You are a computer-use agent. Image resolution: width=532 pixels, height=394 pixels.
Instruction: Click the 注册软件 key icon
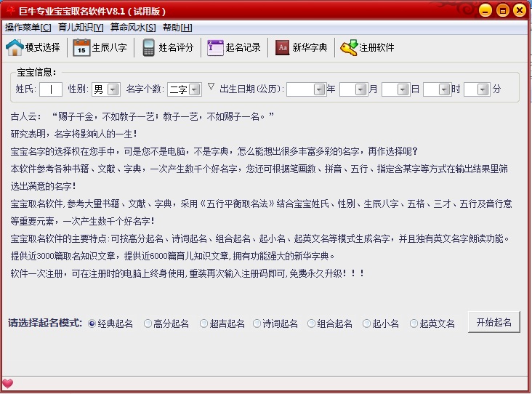pos(349,48)
